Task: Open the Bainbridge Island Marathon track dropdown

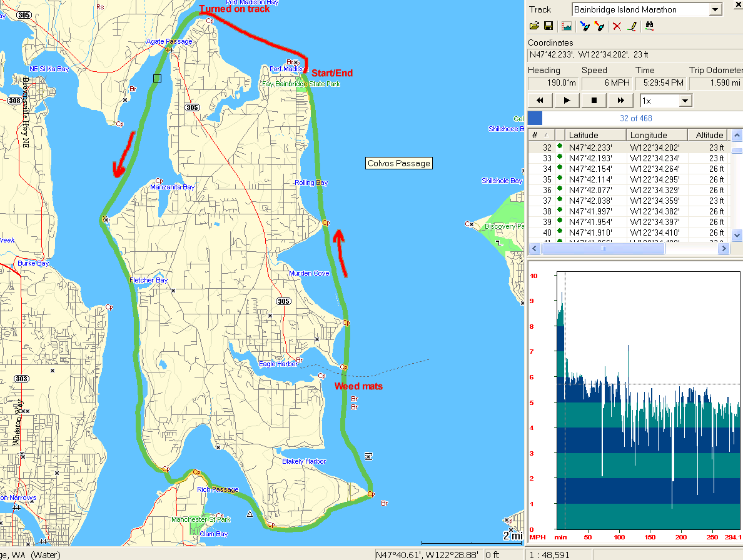Action: tap(715, 10)
